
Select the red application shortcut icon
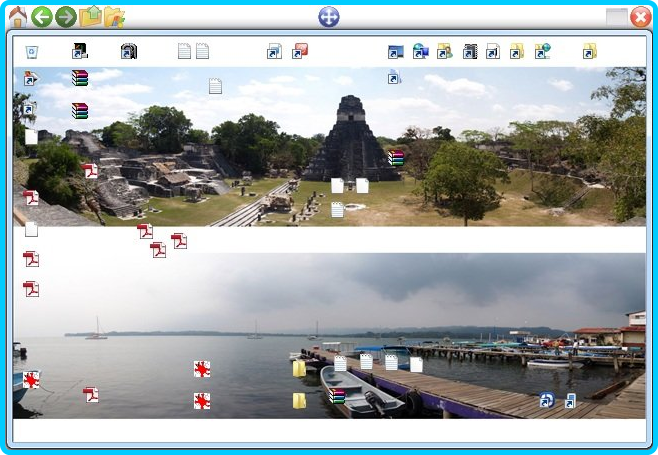(x=300, y=51)
